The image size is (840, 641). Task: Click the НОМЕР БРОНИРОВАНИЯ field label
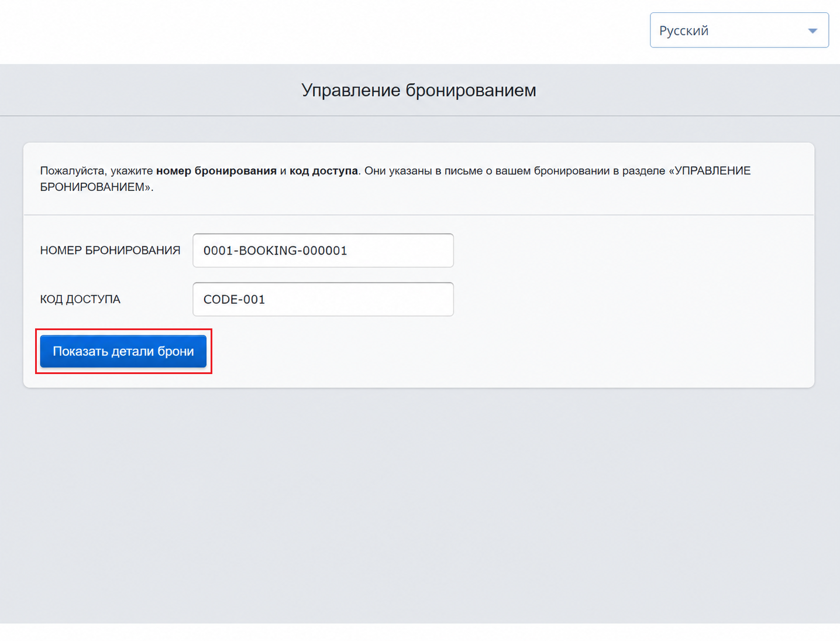[x=110, y=251]
